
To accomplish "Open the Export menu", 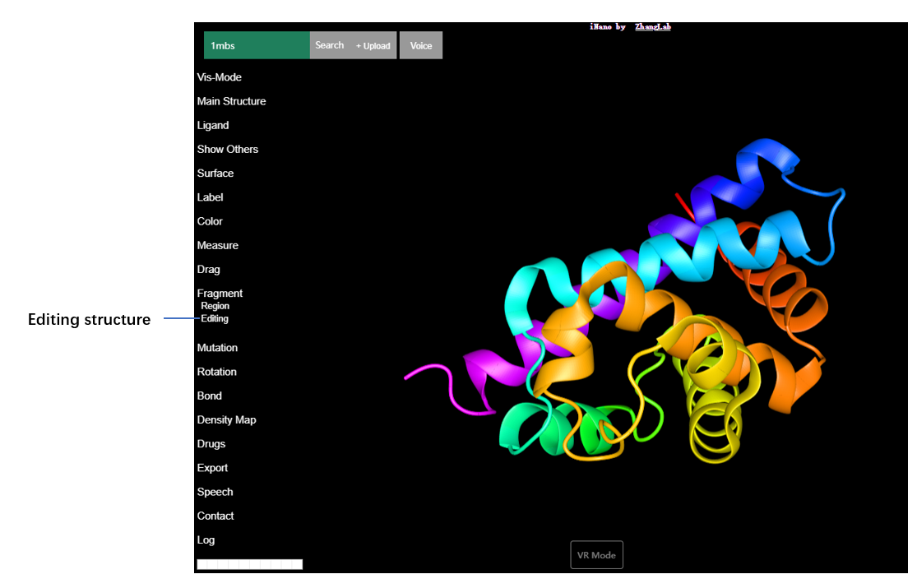I will pyautogui.click(x=212, y=468).
